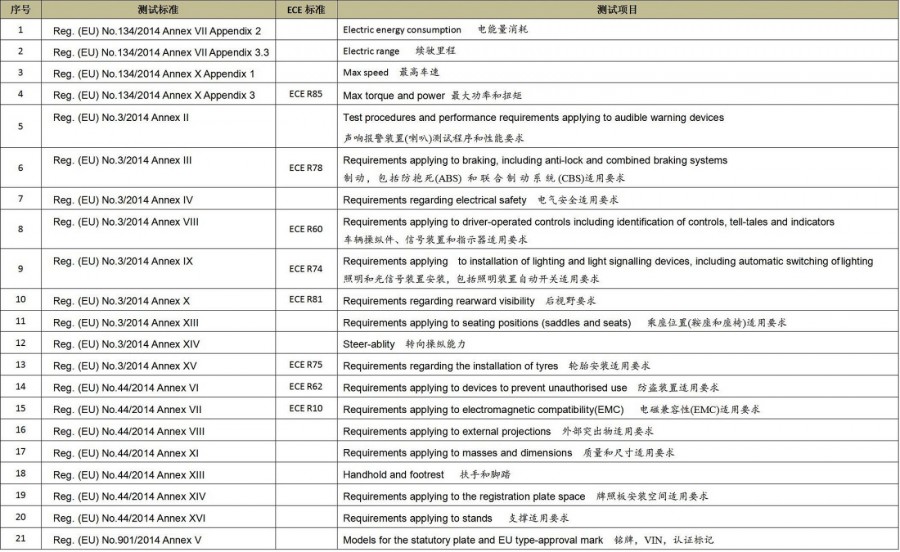Click 'Reg. (EU) No.3/2014 Annex III'
Viewport: 900px width, 552px height.
coord(122,161)
